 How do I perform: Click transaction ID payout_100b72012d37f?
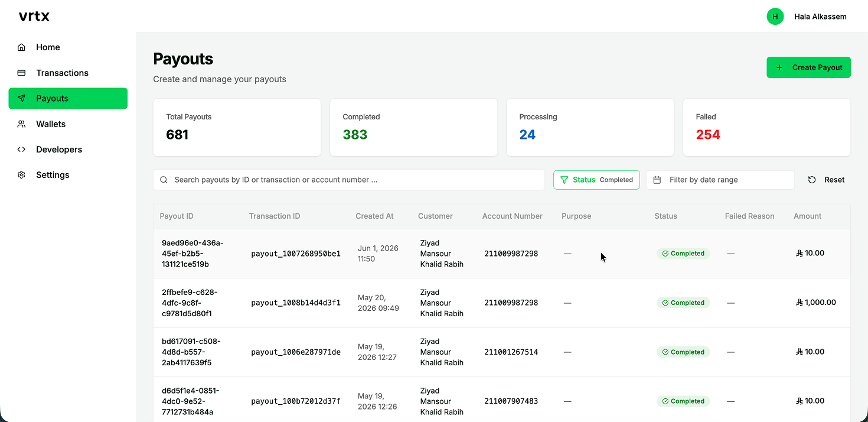click(296, 401)
